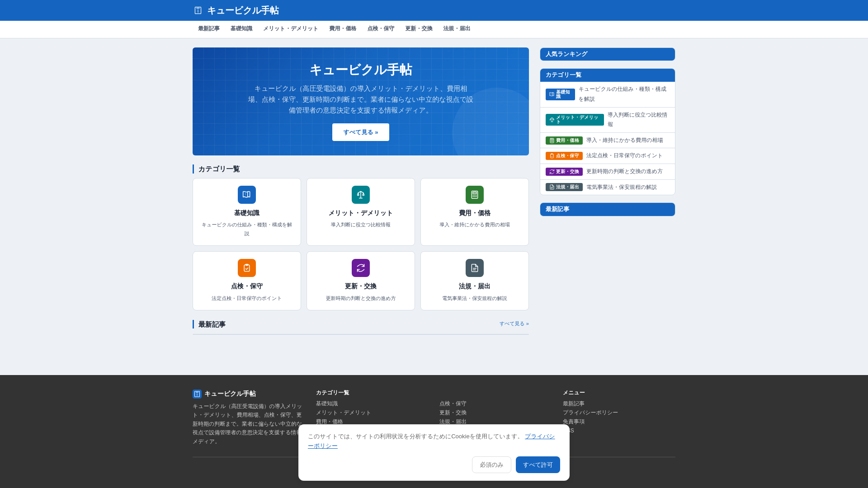
Task: Select the 費用・価格 green badge in sidebar
Action: [564, 141]
